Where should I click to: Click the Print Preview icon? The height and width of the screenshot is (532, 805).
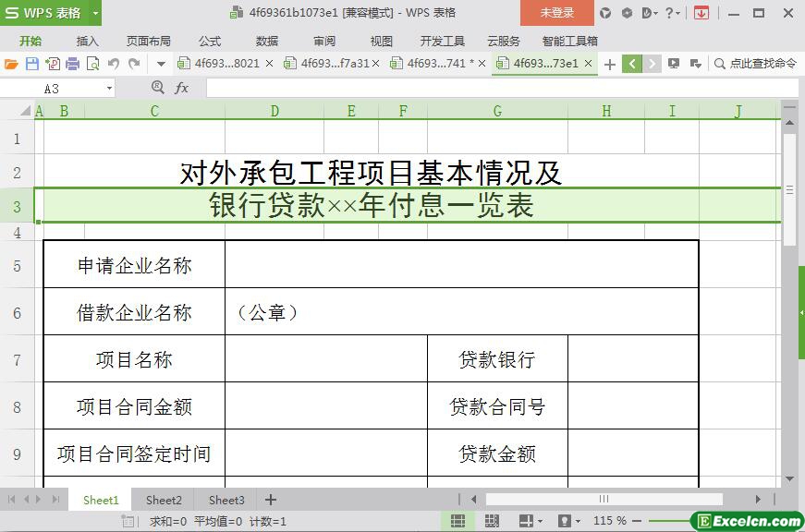(92, 64)
